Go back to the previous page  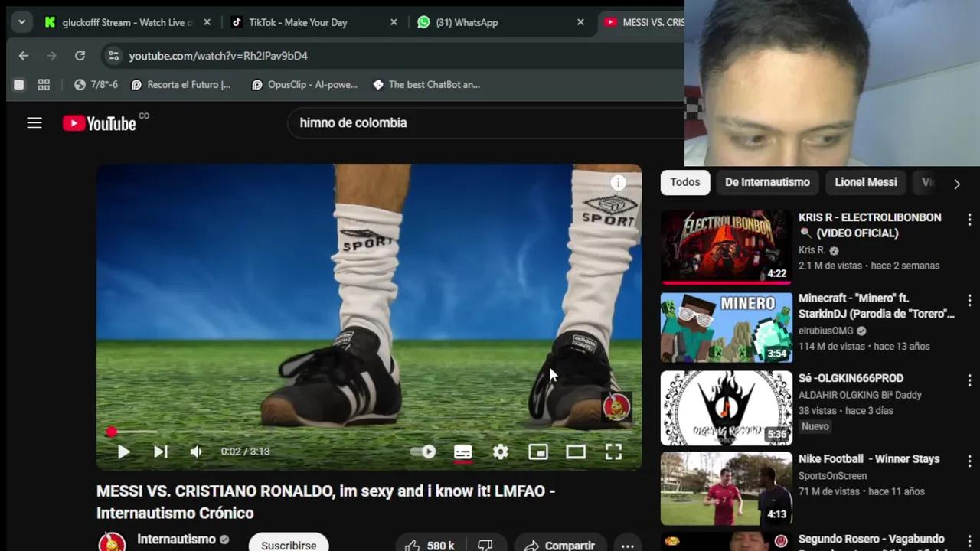[23, 55]
